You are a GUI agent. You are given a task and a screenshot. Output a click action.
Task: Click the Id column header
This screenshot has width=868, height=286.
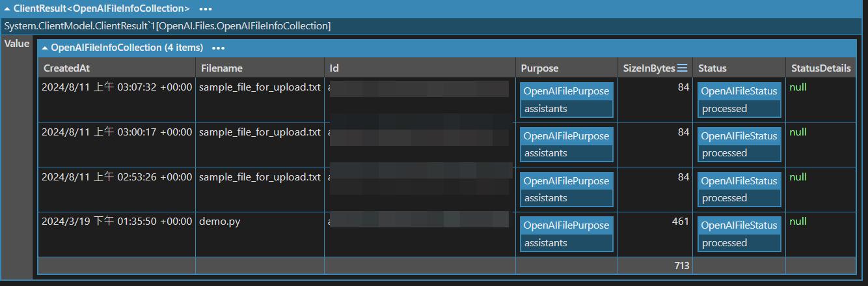334,68
